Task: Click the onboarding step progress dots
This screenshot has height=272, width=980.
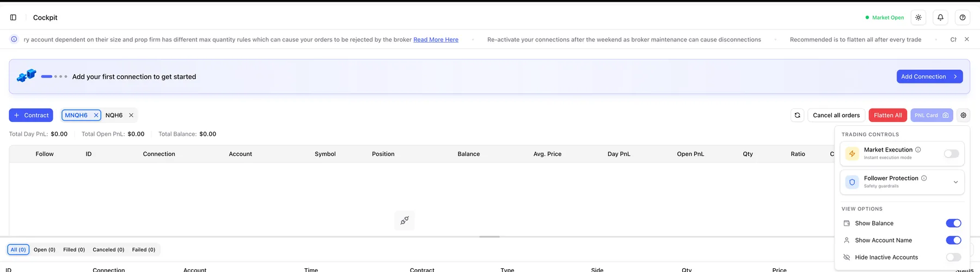Action: click(x=54, y=76)
